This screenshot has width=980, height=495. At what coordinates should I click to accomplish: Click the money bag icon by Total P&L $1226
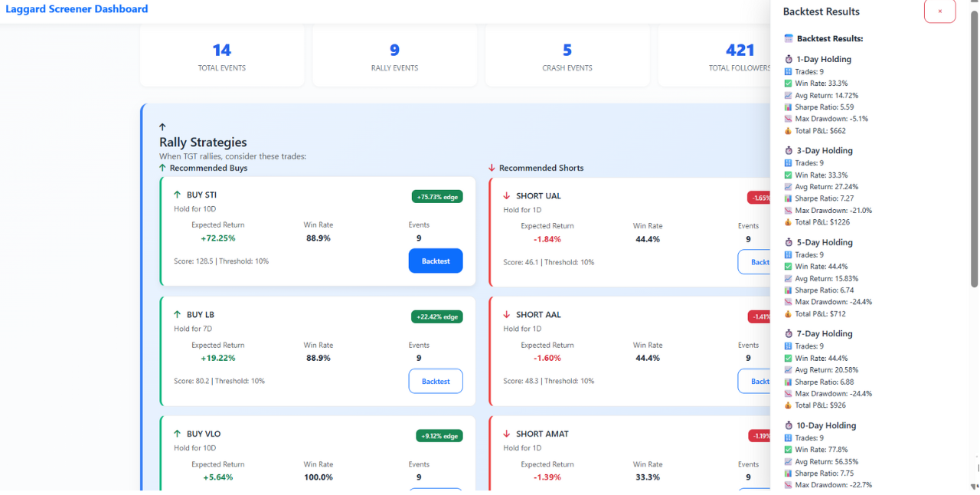point(789,222)
